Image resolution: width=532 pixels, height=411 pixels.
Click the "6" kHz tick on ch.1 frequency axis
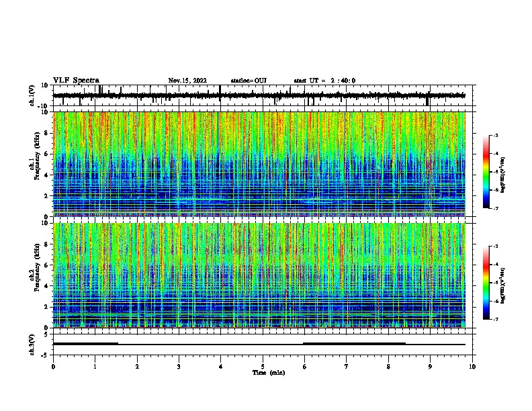click(x=47, y=154)
